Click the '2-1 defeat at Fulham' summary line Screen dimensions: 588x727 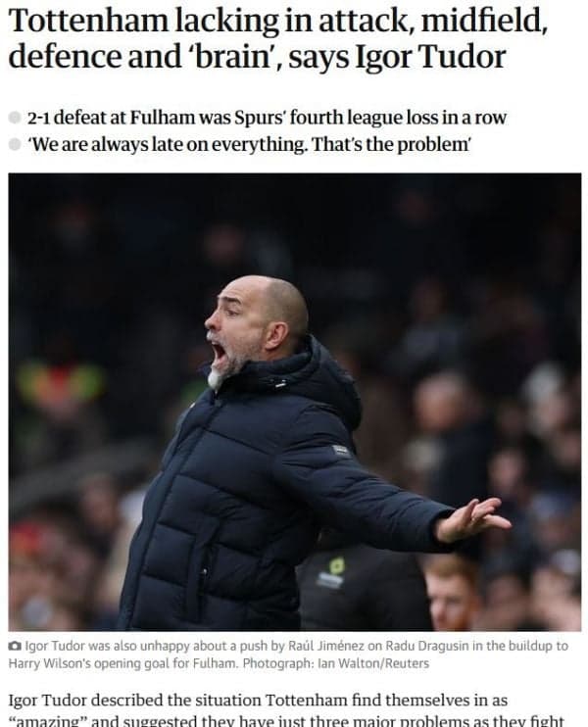point(267,118)
